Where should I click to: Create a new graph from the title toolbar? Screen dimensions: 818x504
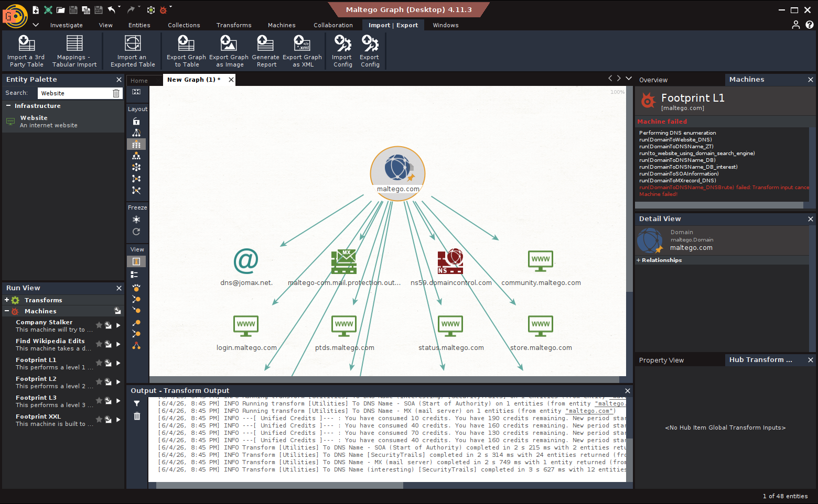tap(35, 10)
